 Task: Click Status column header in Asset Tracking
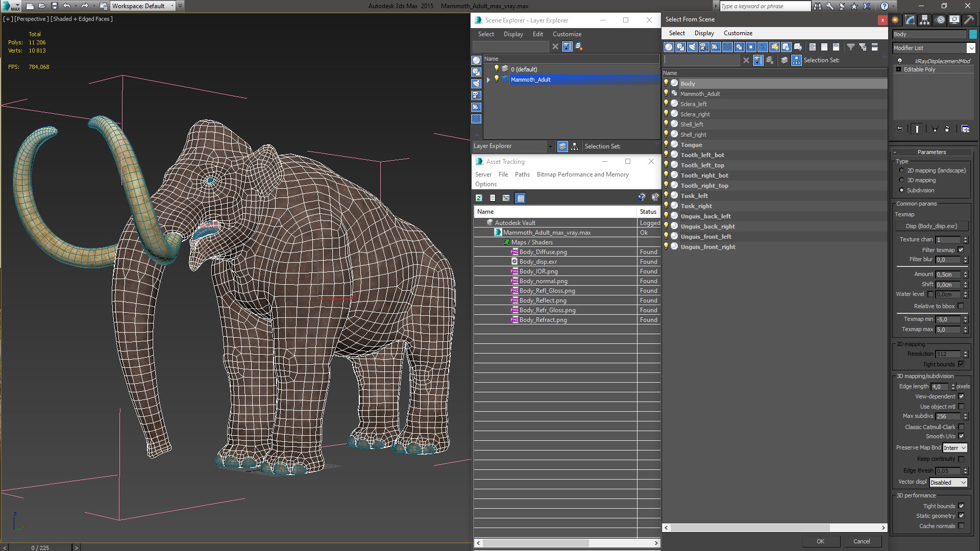point(648,212)
